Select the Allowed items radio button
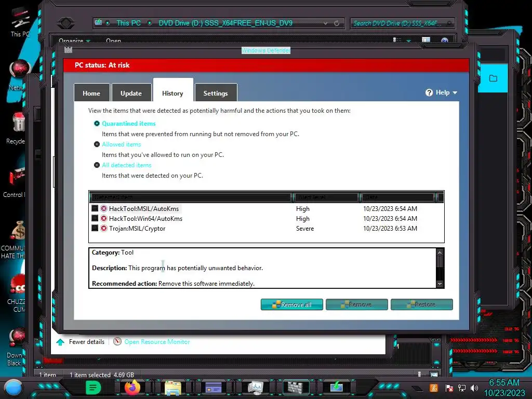Image resolution: width=532 pixels, height=399 pixels. click(97, 144)
